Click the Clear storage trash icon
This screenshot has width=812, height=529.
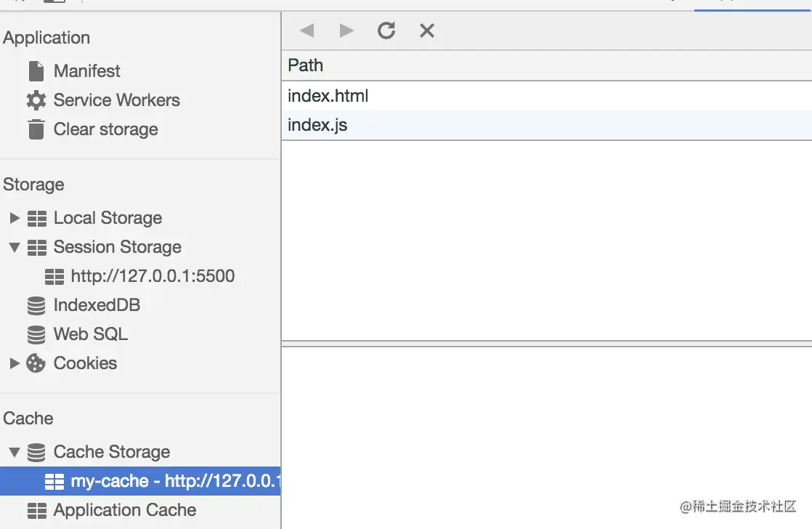coord(36,129)
